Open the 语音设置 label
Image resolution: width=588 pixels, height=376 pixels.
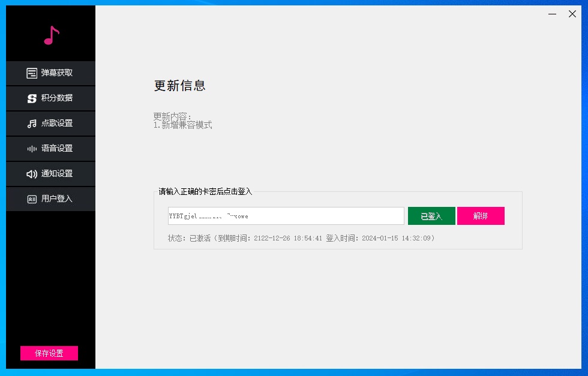(x=57, y=149)
